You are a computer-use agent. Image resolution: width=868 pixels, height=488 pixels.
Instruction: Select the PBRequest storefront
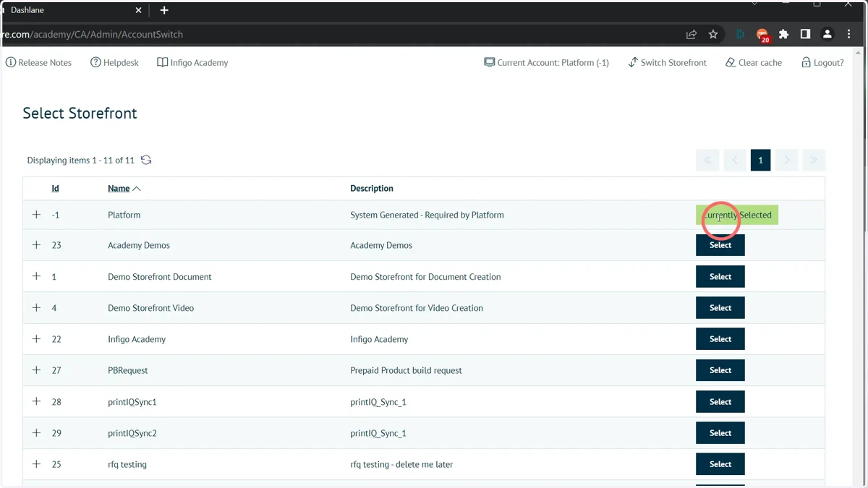pos(720,369)
